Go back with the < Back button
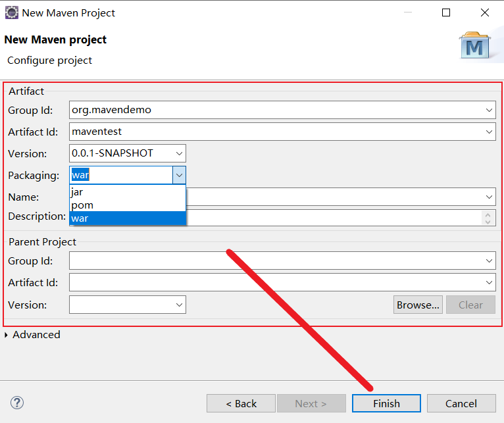The height and width of the screenshot is (423, 504). coord(241,403)
